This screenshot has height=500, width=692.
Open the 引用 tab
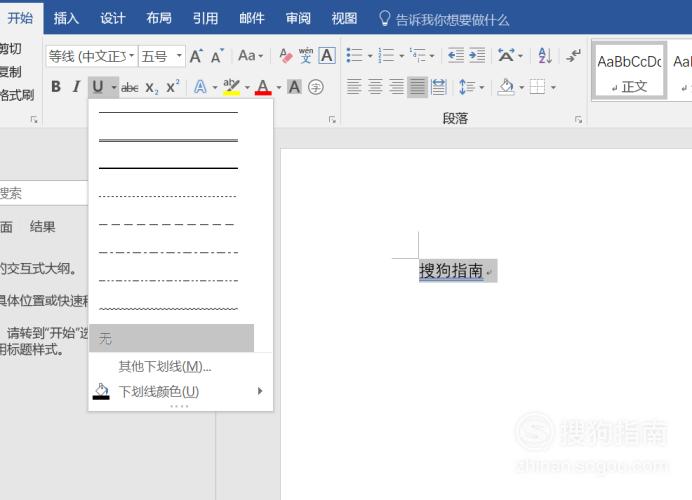point(205,18)
